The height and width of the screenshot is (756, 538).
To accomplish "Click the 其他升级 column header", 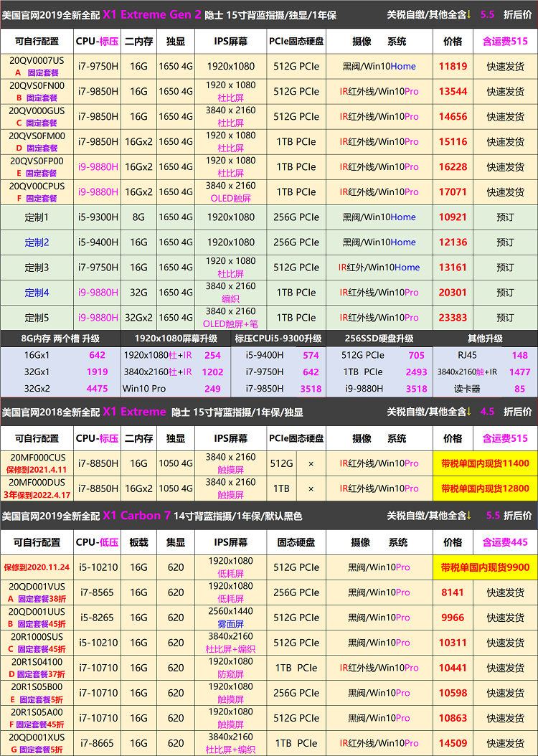I will [x=485, y=339].
